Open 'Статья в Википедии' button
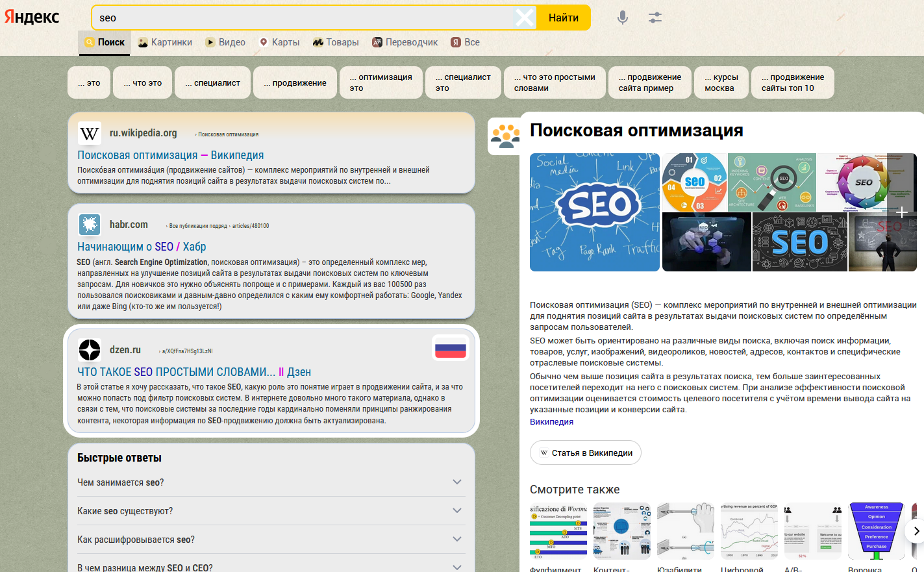This screenshot has height=572, width=924. (586, 453)
